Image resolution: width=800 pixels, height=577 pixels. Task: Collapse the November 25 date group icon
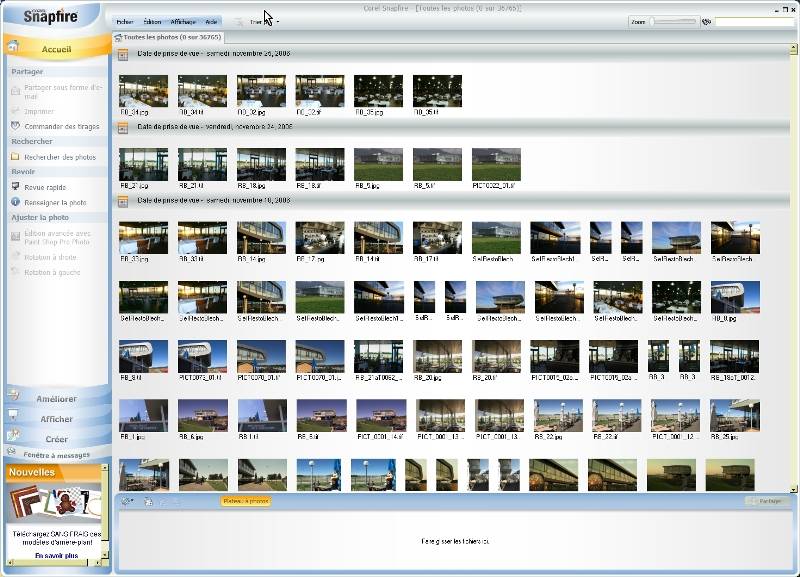point(123,54)
